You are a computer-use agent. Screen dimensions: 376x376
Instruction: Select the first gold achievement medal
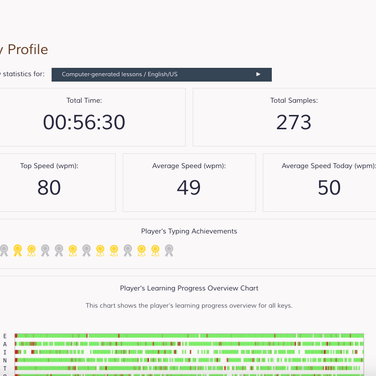pos(18,250)
